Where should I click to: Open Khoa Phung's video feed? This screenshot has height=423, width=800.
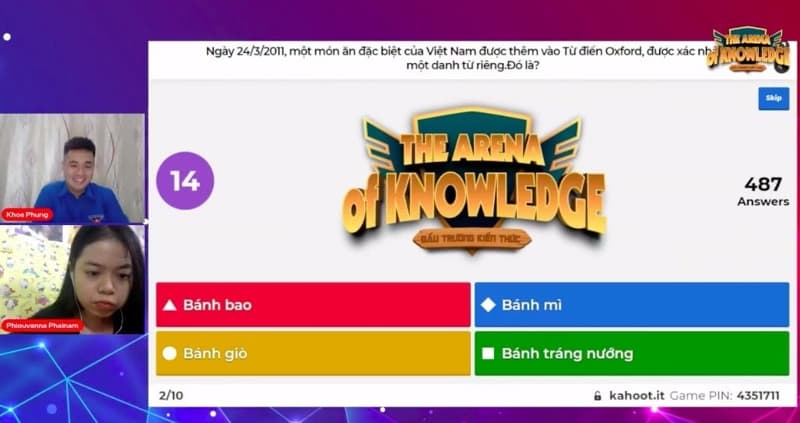[72, 168]
